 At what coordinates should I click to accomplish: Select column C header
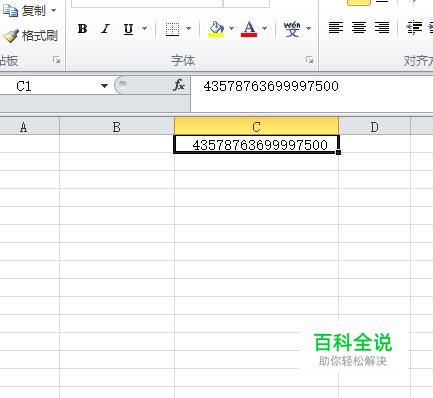pyautogui.click(x=256, y=127)
